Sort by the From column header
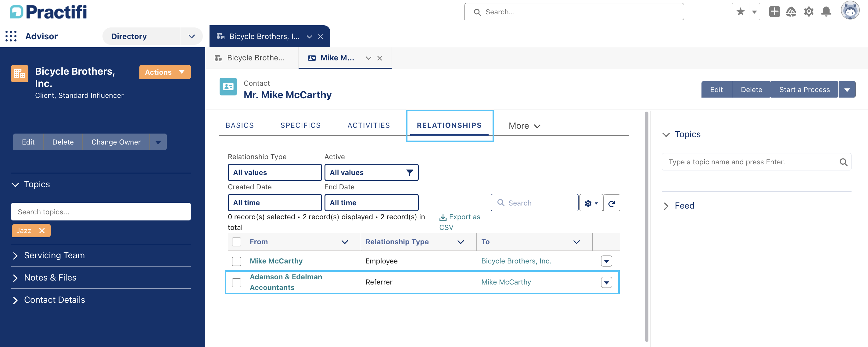Screen dimensions: 868x347 pyautogui.click(x=259, y=241)
